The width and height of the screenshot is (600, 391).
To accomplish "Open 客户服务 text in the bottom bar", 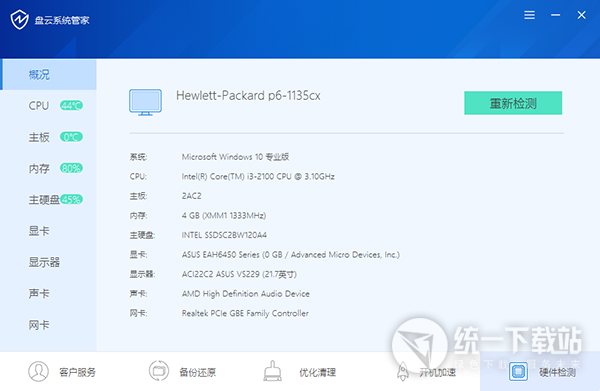I will (x=78, y=372).
